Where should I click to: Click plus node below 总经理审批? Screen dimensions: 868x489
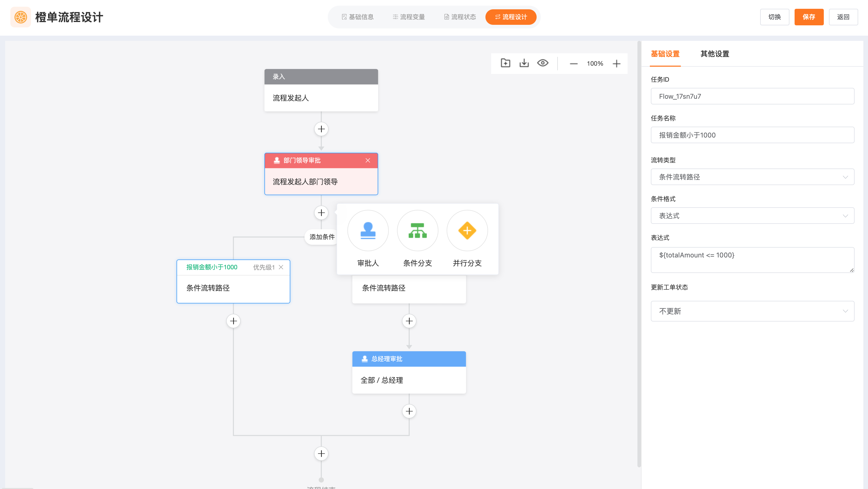click(409, 411)
